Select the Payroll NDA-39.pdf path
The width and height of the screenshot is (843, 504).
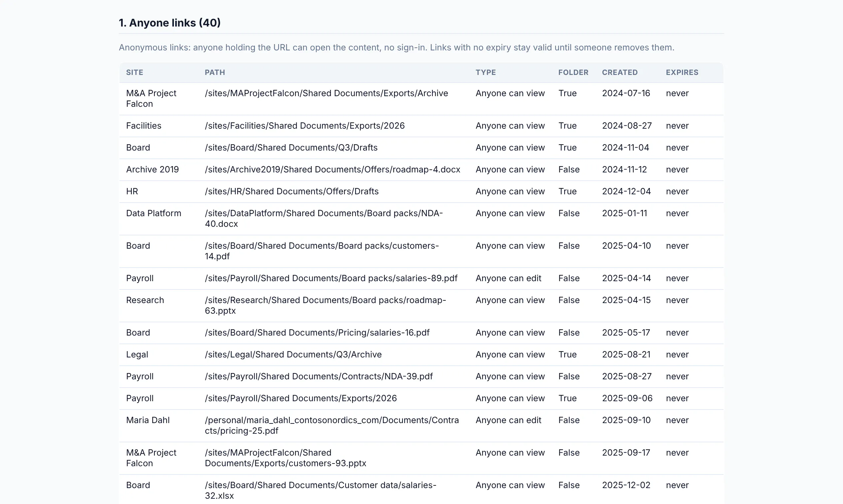click(x=319, y=376)
